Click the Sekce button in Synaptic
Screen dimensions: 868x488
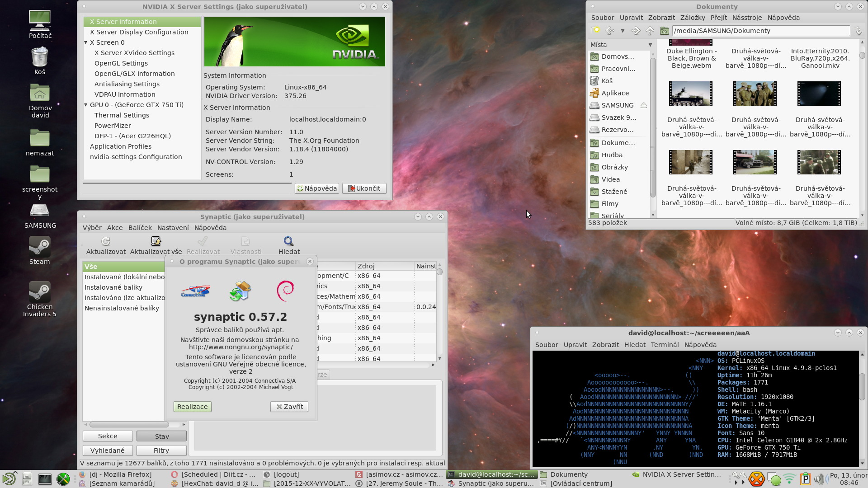[108, 436]
